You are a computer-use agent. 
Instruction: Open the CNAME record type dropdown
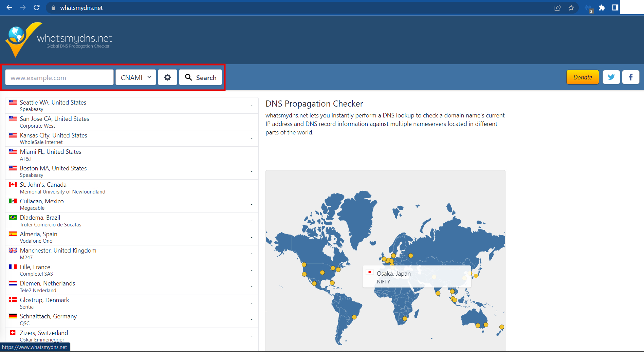(x=136, y=77)
